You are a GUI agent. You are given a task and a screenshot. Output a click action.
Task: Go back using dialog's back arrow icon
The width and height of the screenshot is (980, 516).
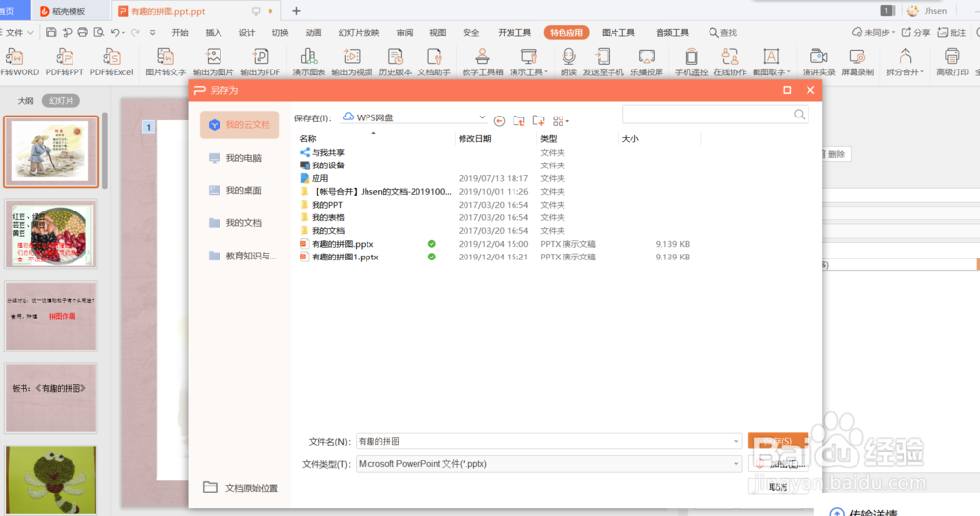(499, 121)
